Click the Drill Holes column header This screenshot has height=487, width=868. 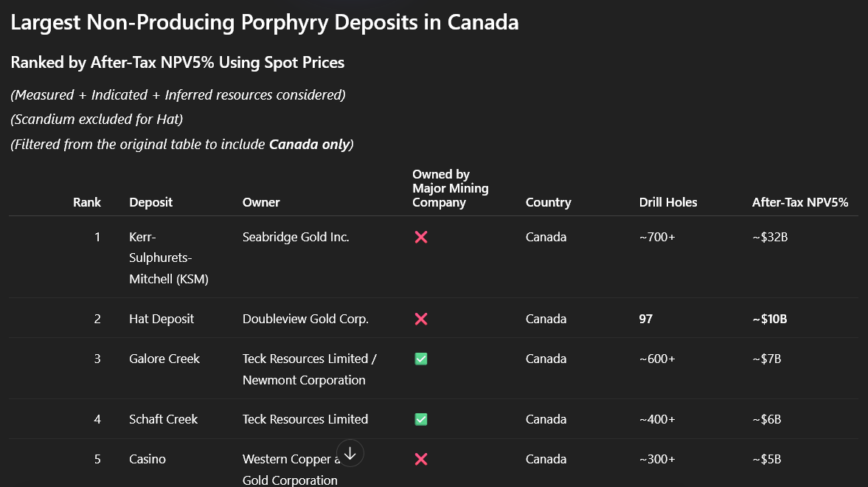click(667, 202)
